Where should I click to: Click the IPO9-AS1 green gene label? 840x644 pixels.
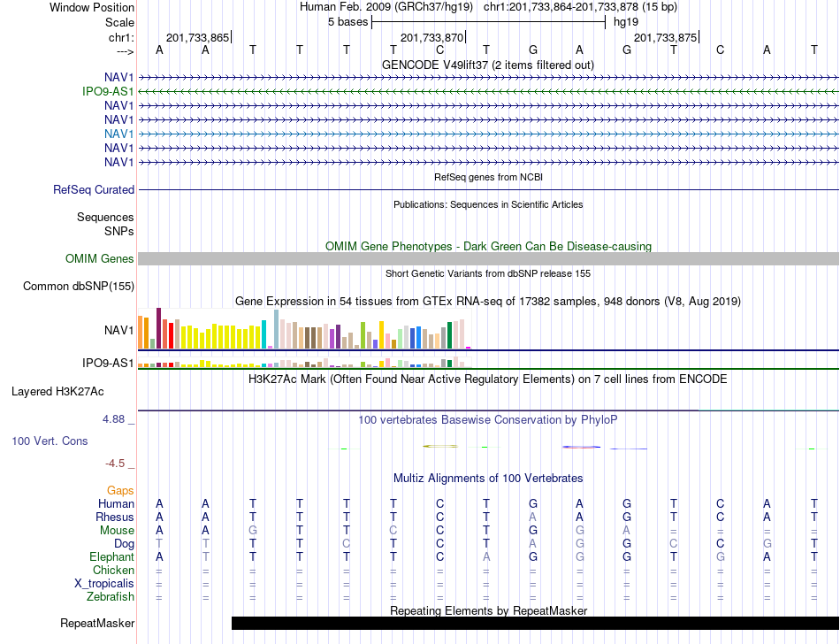click(x=108, y=92)
